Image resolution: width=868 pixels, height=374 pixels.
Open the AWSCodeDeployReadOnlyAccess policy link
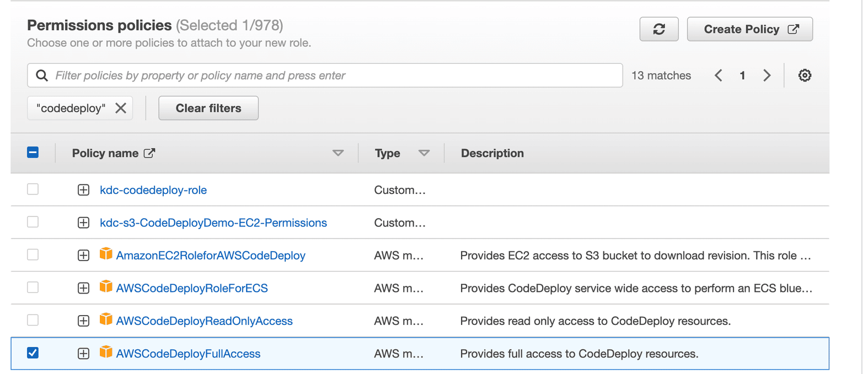pos(204,321)
